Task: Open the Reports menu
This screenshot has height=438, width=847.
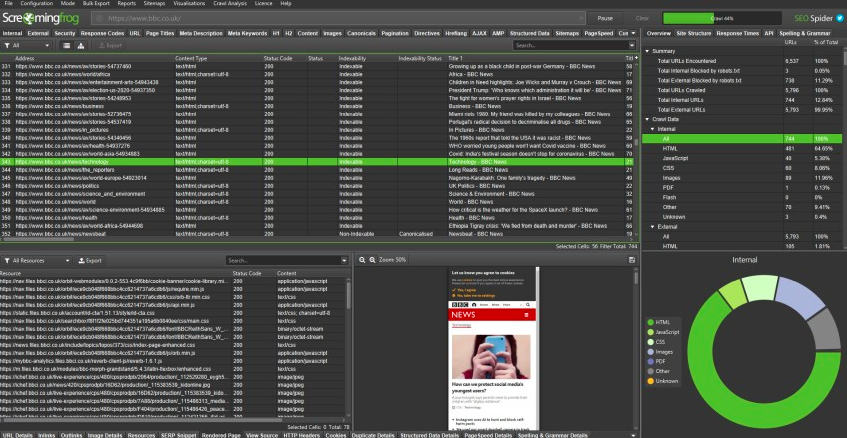Action: (126, 3)
